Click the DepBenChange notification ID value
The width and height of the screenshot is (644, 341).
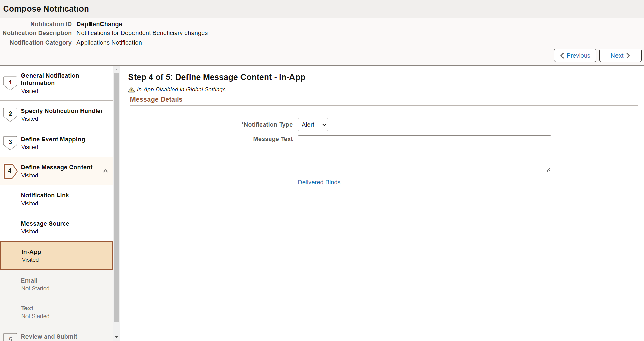[x=99, y=24]
